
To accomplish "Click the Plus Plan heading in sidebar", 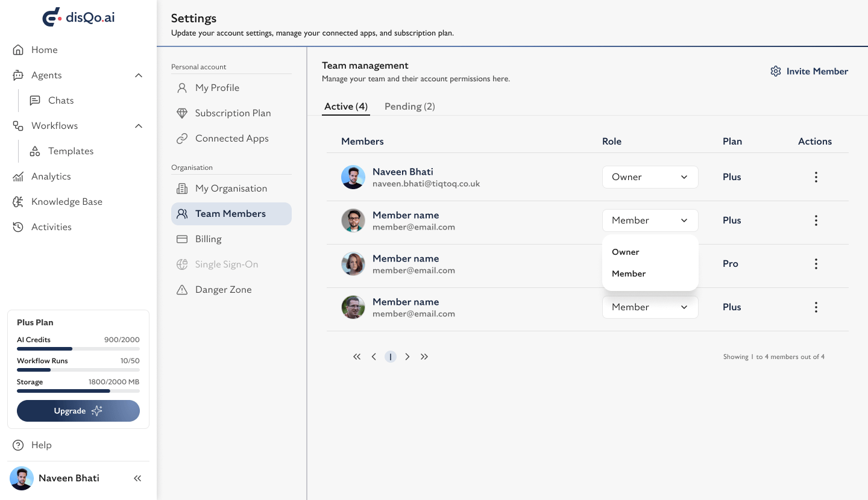I will click(35, 323).
